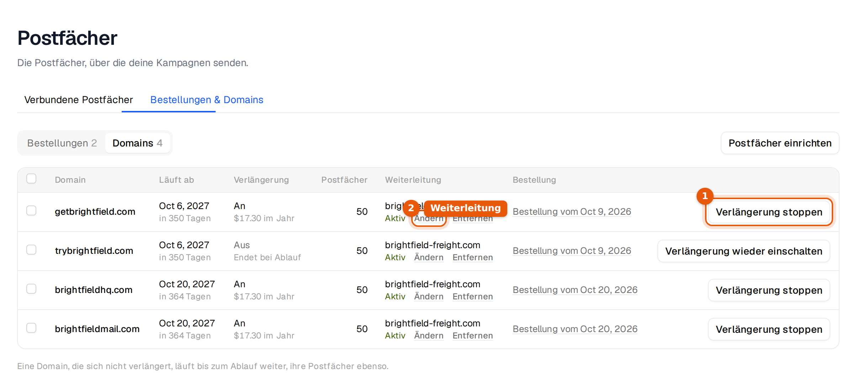868x384 pixels.
Task: Check the trybrightfield.com row checkbox
Action: tap(31, 250)
